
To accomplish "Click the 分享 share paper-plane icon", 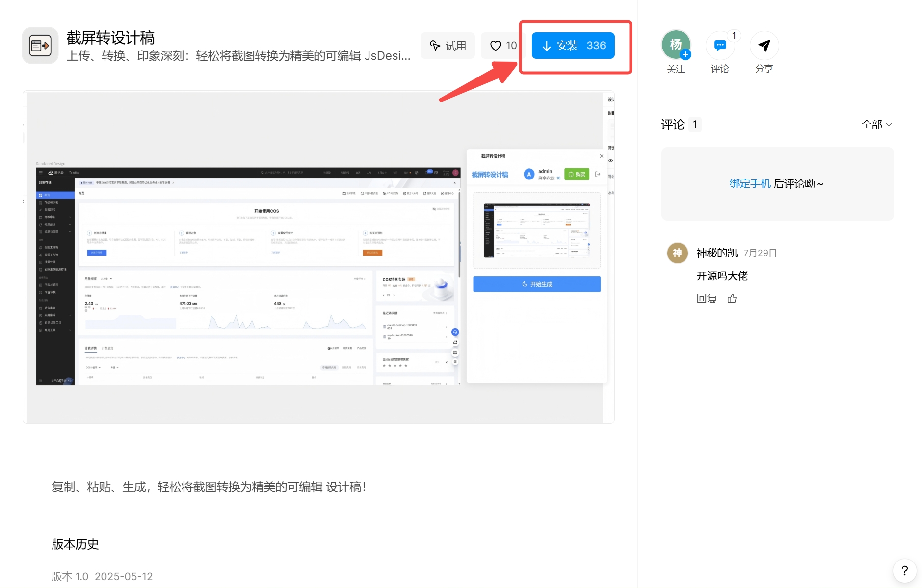I will 764,46.
